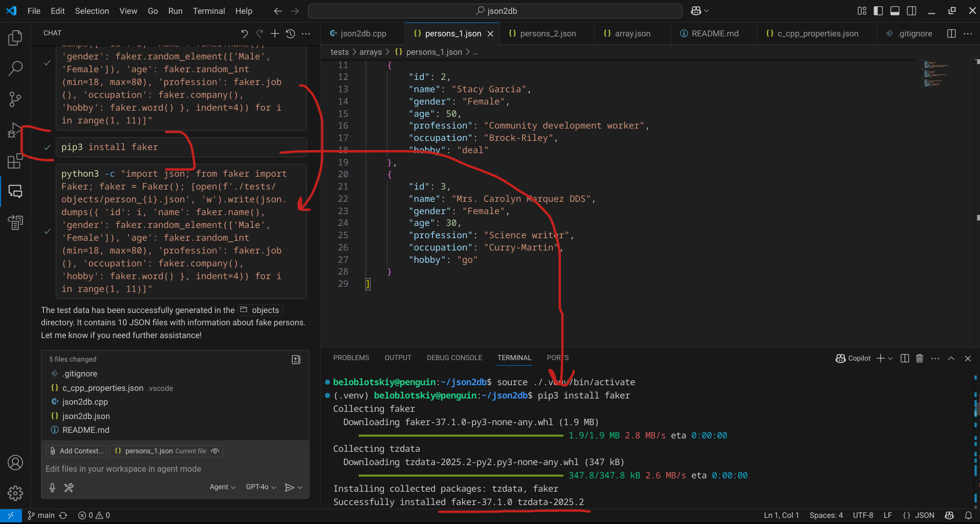Start a new chat with plus icon
Viewport: 980px width, 524px height.
point(275,33)
